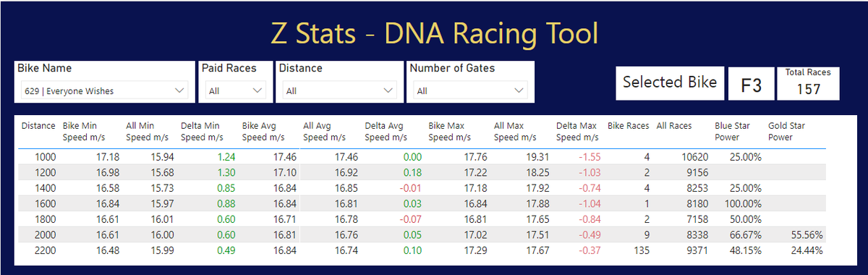
Task: Expand the Number of Gates dropdown
Action: point(470,91)
